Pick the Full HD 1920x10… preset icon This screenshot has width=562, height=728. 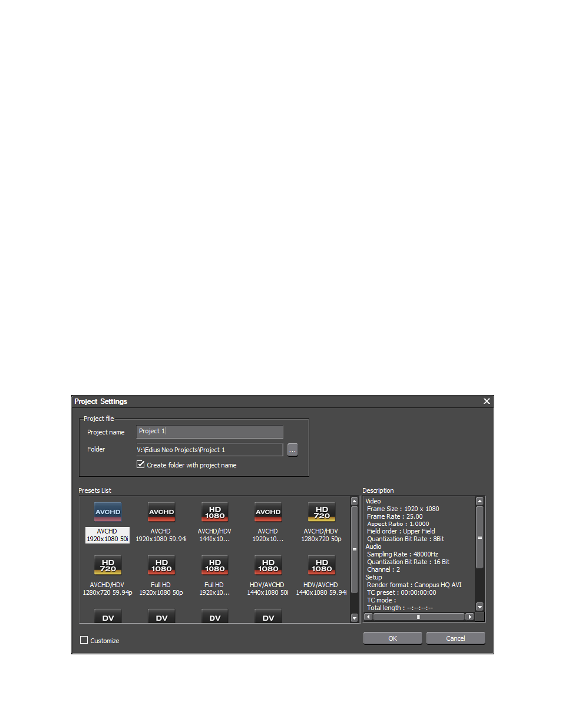(214, 565)
